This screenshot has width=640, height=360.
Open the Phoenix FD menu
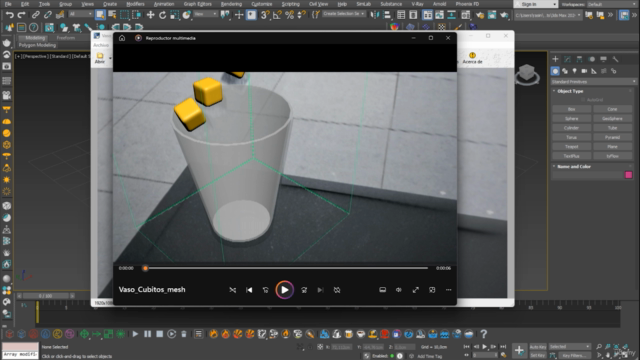click(x=467, y=4)
